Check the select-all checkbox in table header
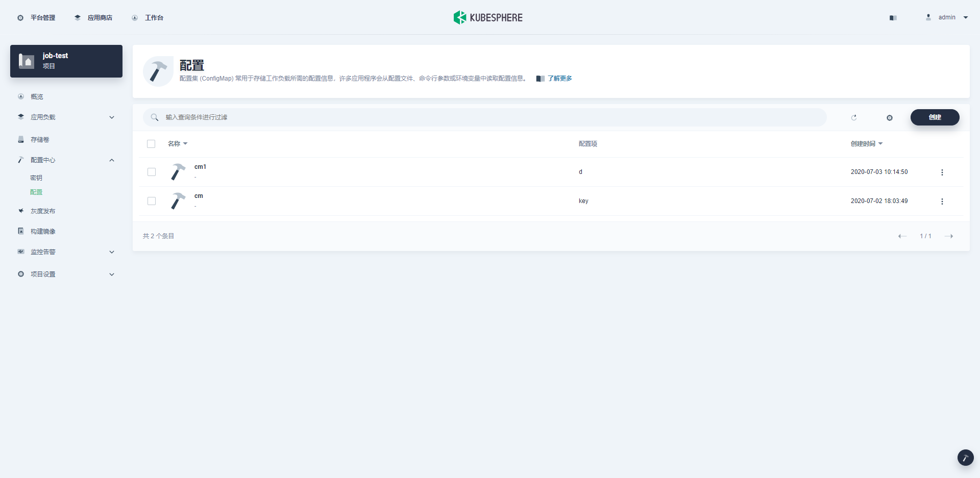Screen dimensions: 980x478 pos(151,143)
